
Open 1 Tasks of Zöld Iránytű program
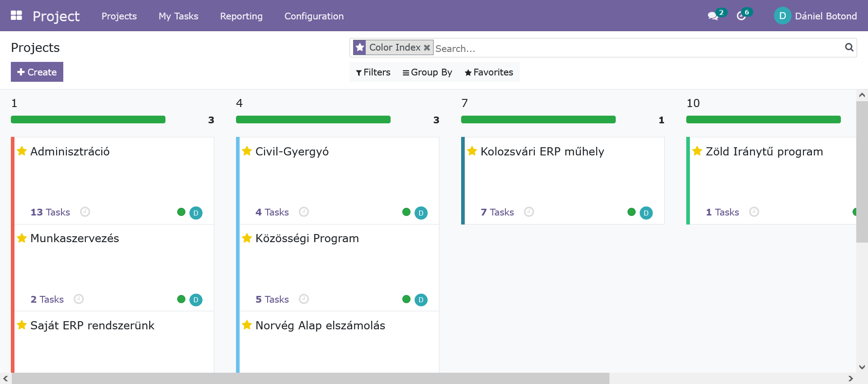722,212
